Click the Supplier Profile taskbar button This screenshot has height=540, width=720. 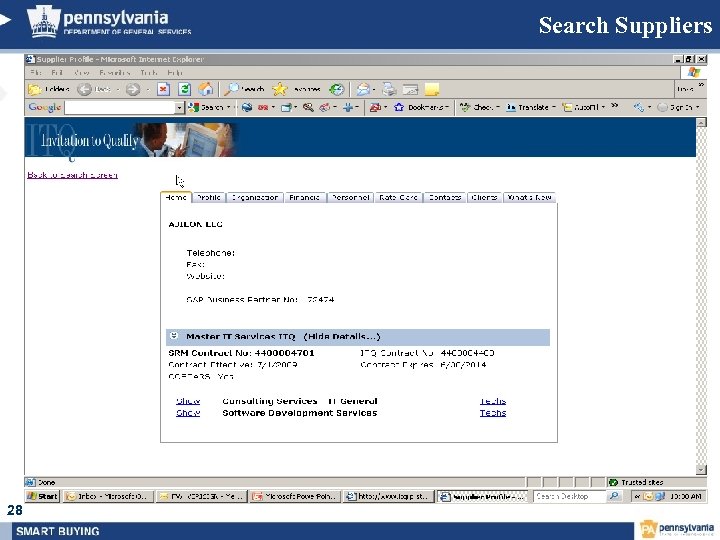[482, 496]
